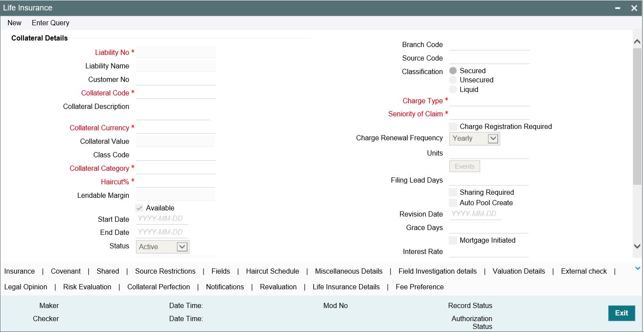
Task: Tick the Sharing Required checkbox
Action: (453, 192)
